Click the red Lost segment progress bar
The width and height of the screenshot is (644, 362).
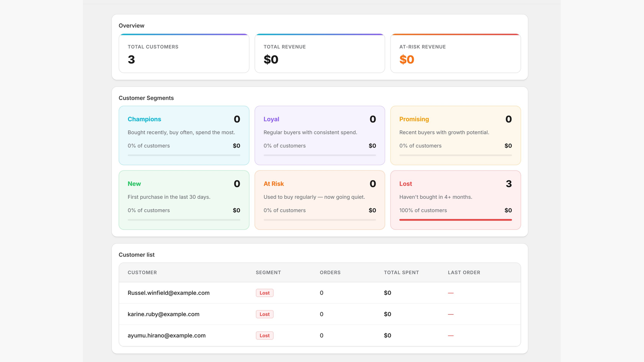click(456, 220)
